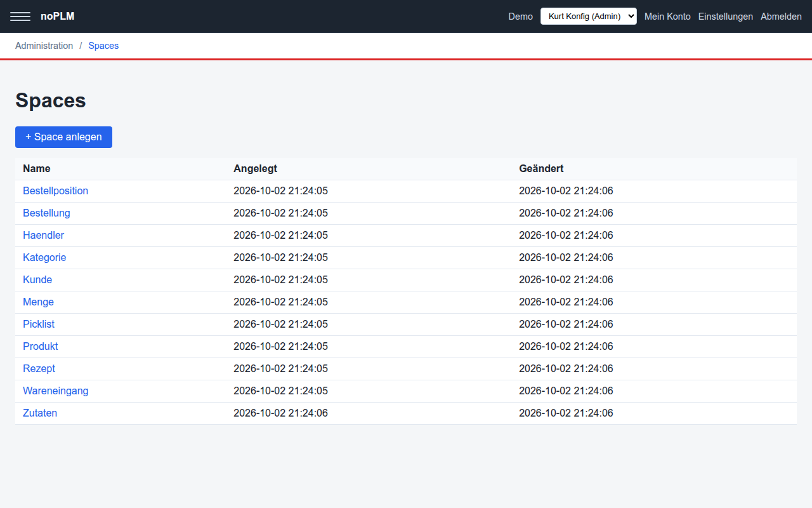The height and width of the screenshot is (508, 812).
Task: Select Geändert timestamp in Bestellposition row
Action: click(566, 191)
